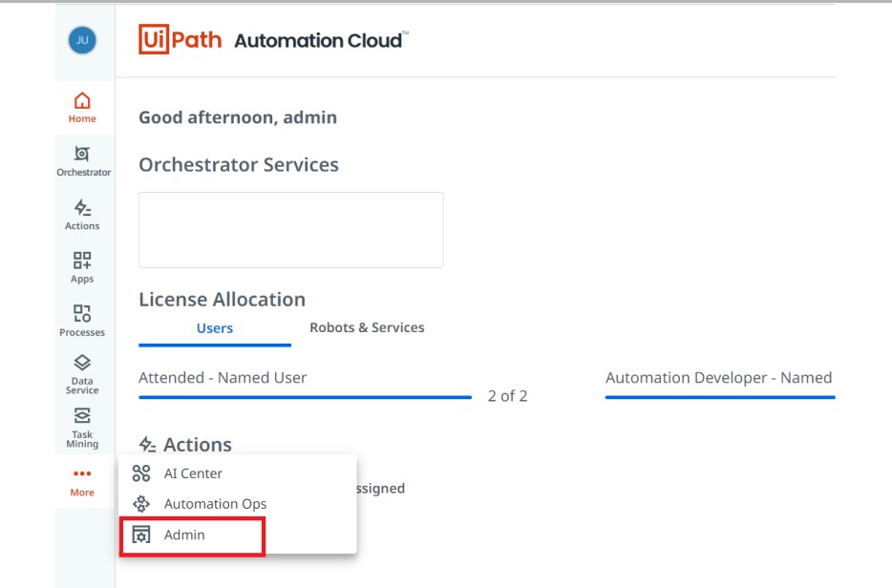Click the 'Good afternoon, admin' greeting
The image size is (892, 588).
pos(238,117)
